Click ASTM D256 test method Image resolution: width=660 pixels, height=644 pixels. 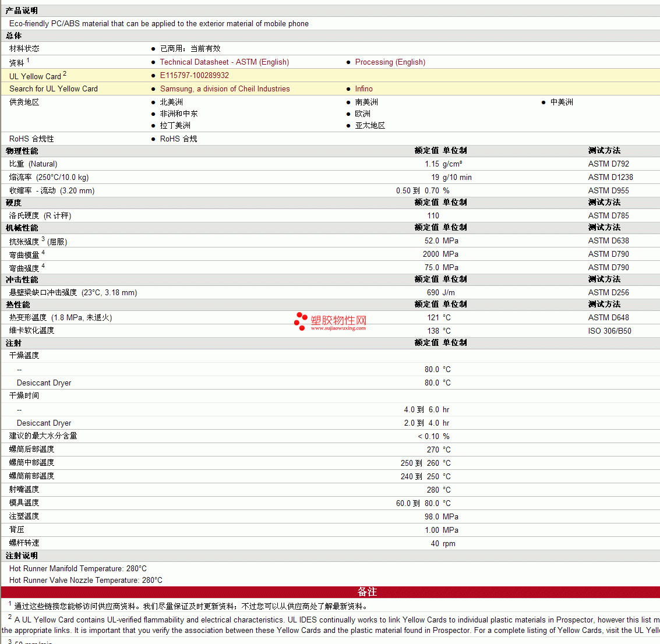(x=608, y=293)
